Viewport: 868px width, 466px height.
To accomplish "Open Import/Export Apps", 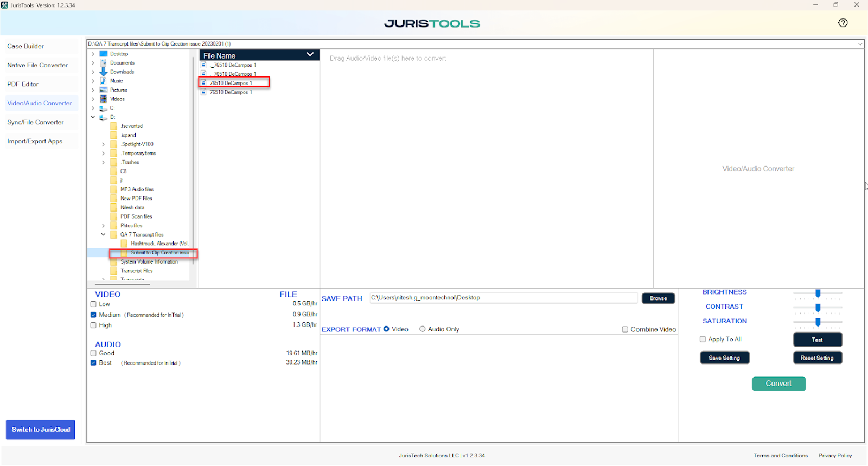I will (35, 141).
